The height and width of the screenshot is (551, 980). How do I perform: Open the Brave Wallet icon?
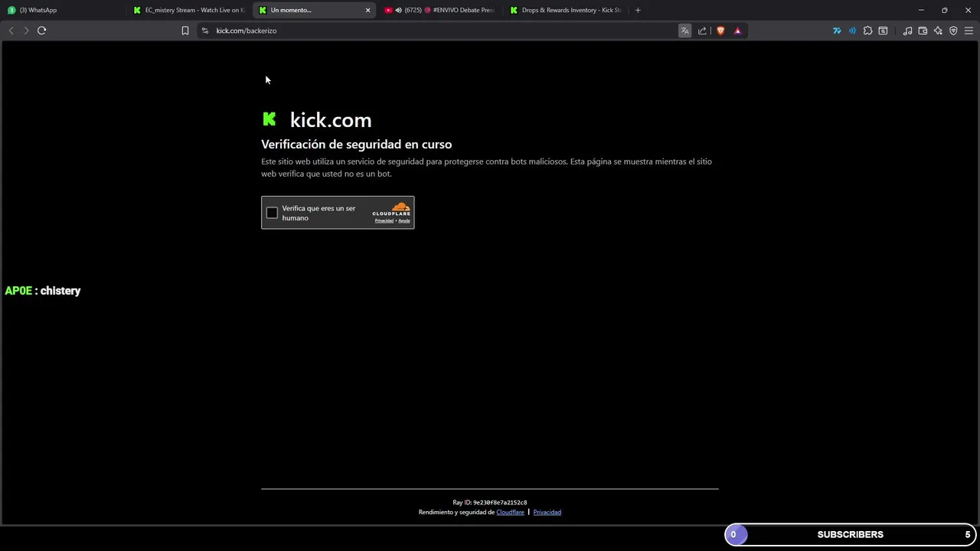pos(923,31)
